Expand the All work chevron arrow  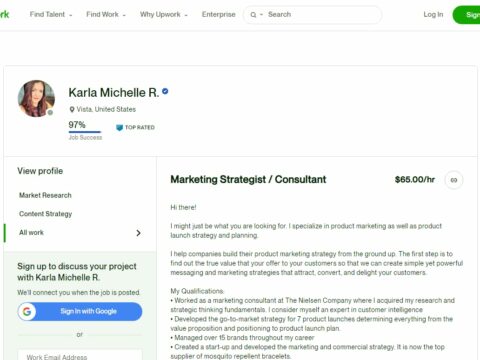pyautogui.click(x=138, y=233)
